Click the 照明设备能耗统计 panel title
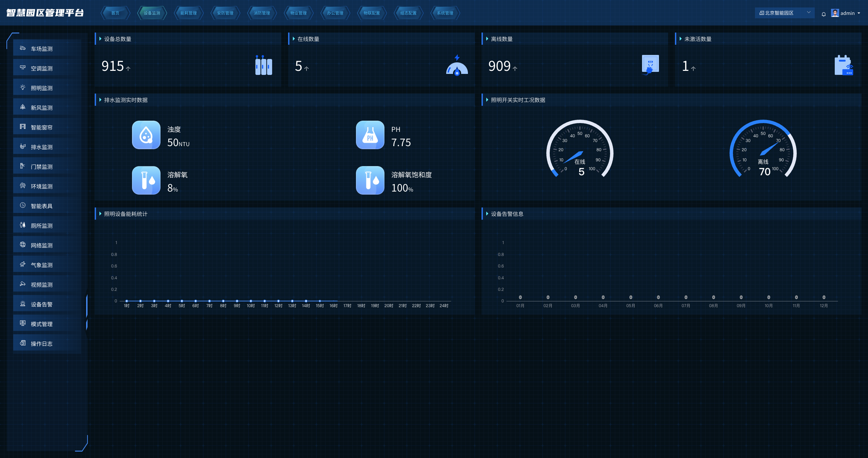 (x=126, y=214)
